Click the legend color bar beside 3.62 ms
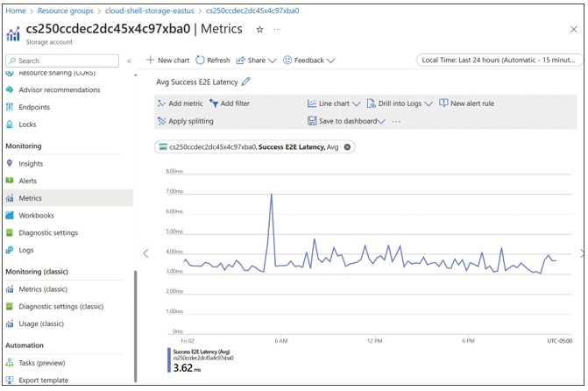This screenshot has height=391, width=588. click(169, 360)
